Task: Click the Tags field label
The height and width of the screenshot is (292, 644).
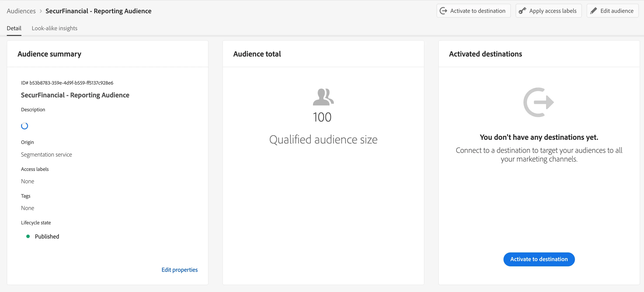Action: click(25, 196)
